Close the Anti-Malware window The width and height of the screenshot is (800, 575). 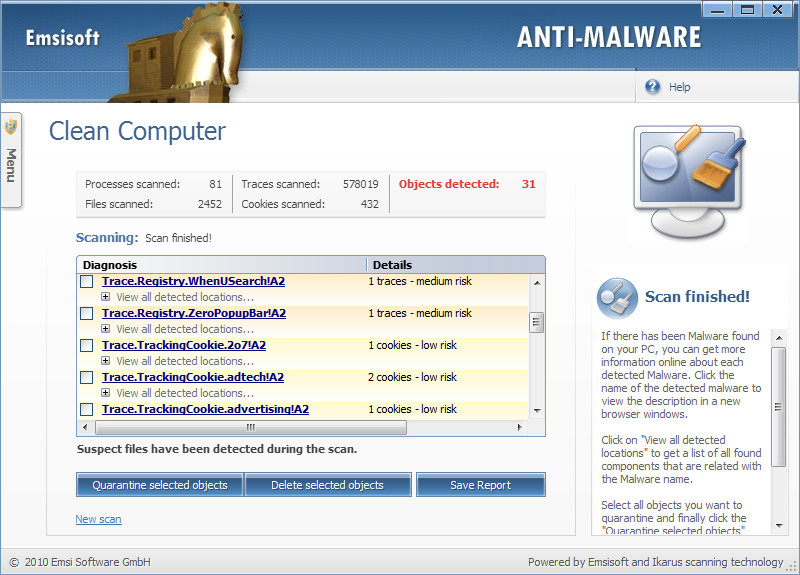click(778, 10)
